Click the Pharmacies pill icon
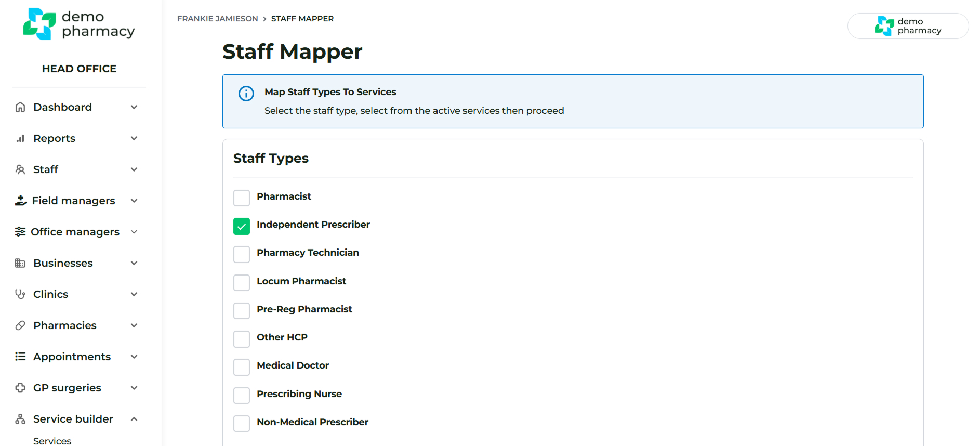Viewport: 980px width, 446px height. (20, 325)
